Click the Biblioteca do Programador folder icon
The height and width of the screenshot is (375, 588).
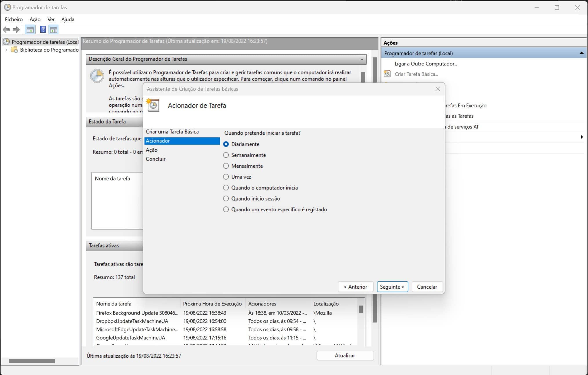(x=14, y=50)
